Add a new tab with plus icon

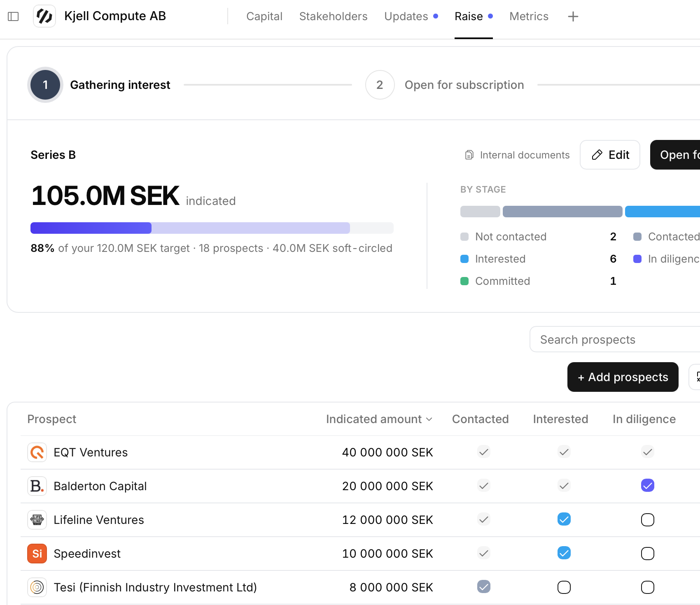pos(573,16)
